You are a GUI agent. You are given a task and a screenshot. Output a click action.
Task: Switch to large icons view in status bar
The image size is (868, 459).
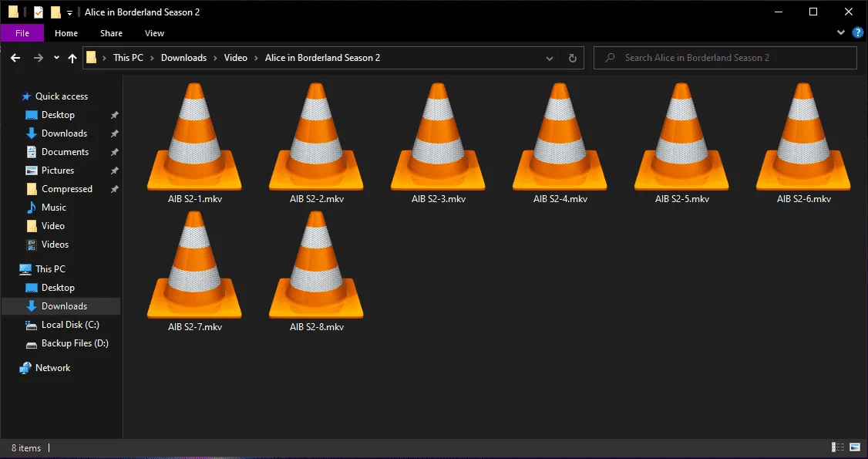click(x=855, y=447)
